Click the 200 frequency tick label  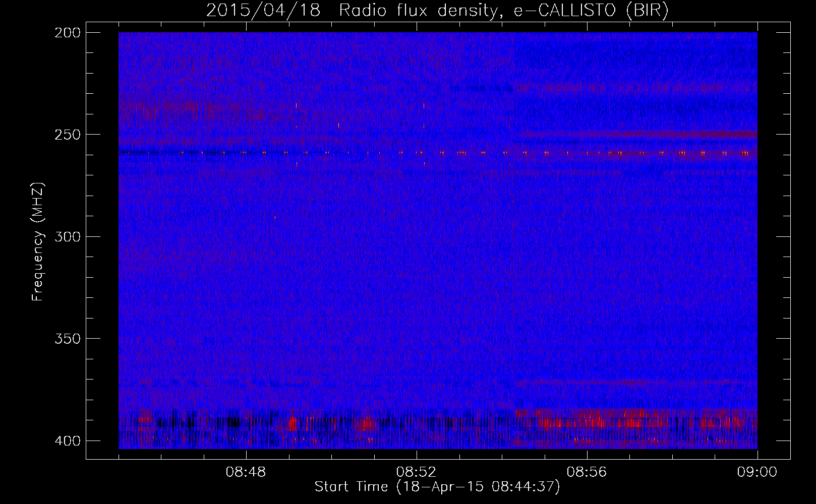[67, 33]
